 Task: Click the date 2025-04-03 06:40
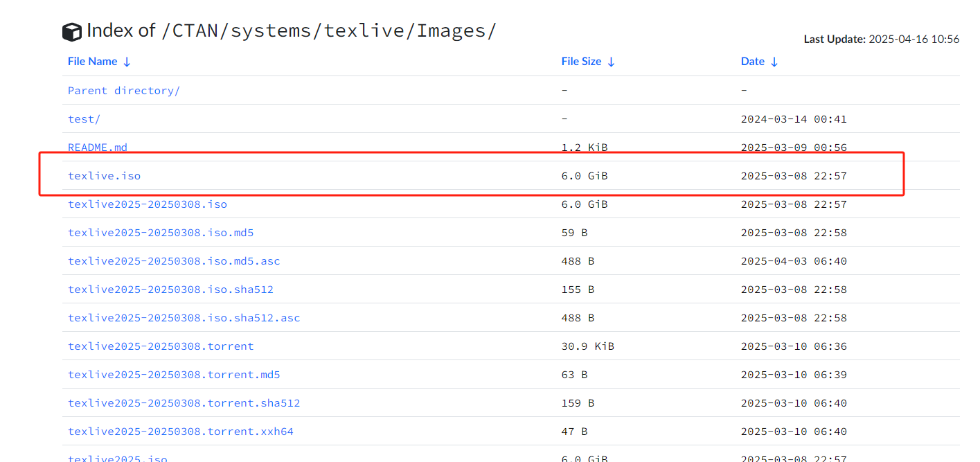794,261
